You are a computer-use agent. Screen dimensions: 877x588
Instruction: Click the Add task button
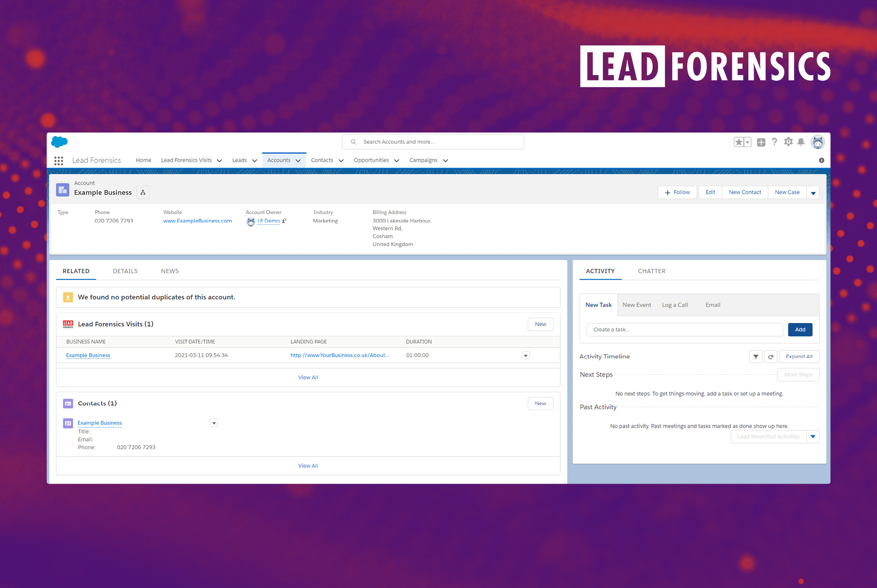coord(800,330)
